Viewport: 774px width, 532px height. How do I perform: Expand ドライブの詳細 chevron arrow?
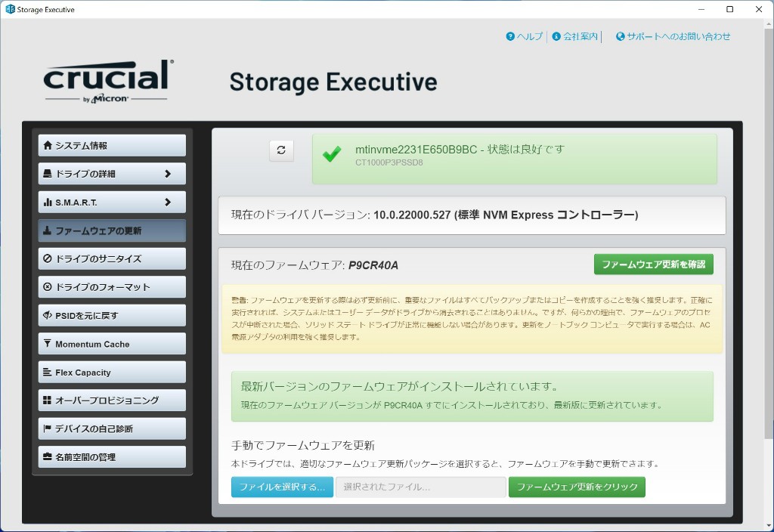pos(168,174)
